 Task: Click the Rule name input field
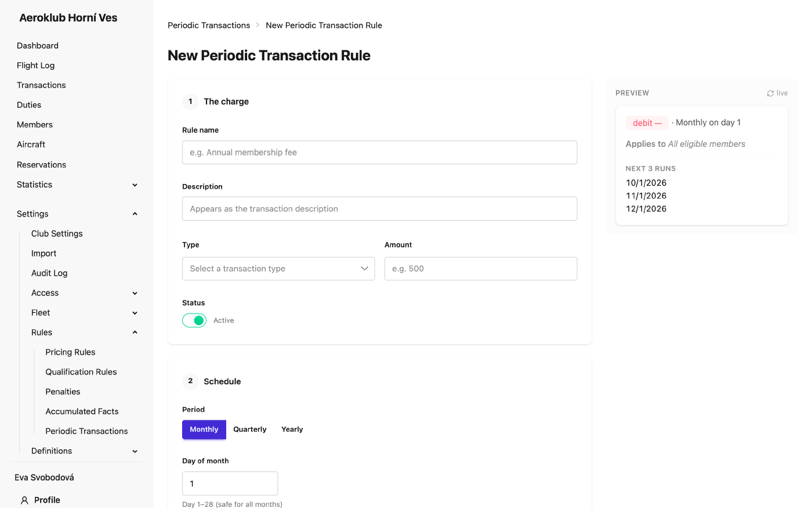coord(379,153)
